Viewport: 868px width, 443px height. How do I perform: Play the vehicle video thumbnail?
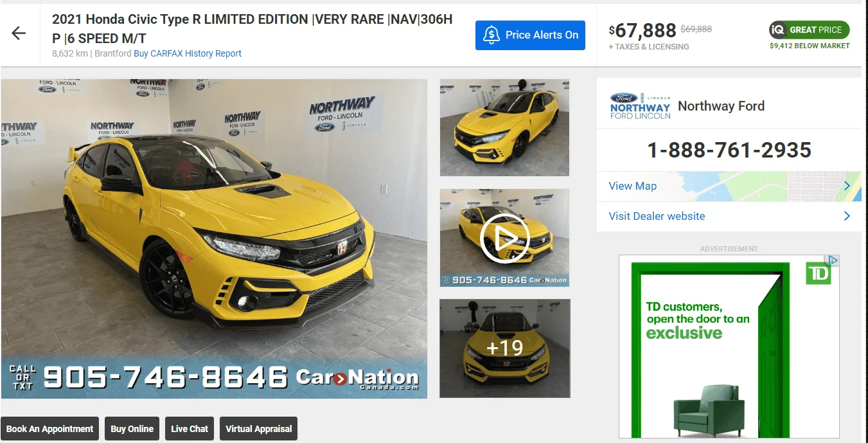tap(504, 238)
